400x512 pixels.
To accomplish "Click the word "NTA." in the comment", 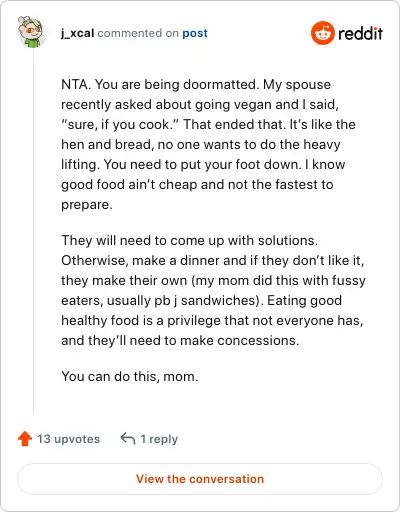I will coord(76,84).
